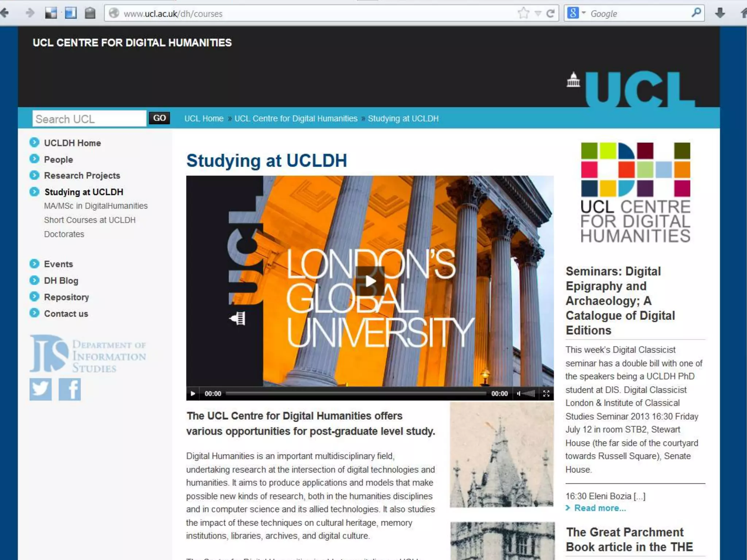747x560 pixels.
Task: Click the video progress seek bar
Action: (356, 393)
